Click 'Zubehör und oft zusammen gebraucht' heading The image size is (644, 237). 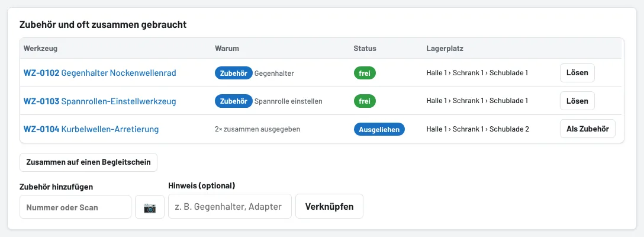click(x=103, y=25)
